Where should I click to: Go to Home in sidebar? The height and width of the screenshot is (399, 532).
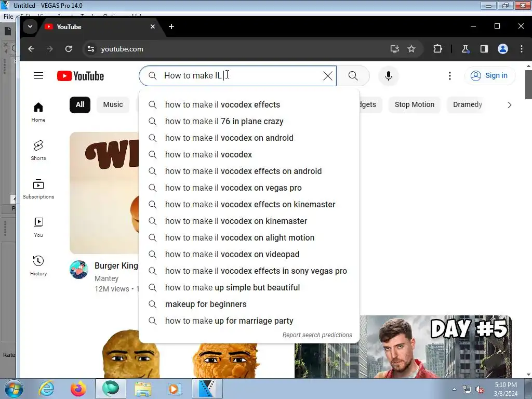[38, 112]
